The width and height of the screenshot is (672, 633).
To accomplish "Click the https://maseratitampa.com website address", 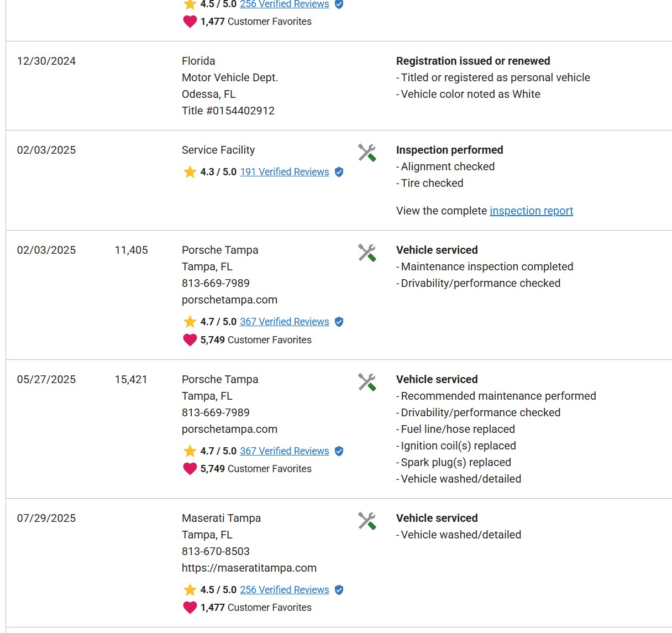I will 249,568.
